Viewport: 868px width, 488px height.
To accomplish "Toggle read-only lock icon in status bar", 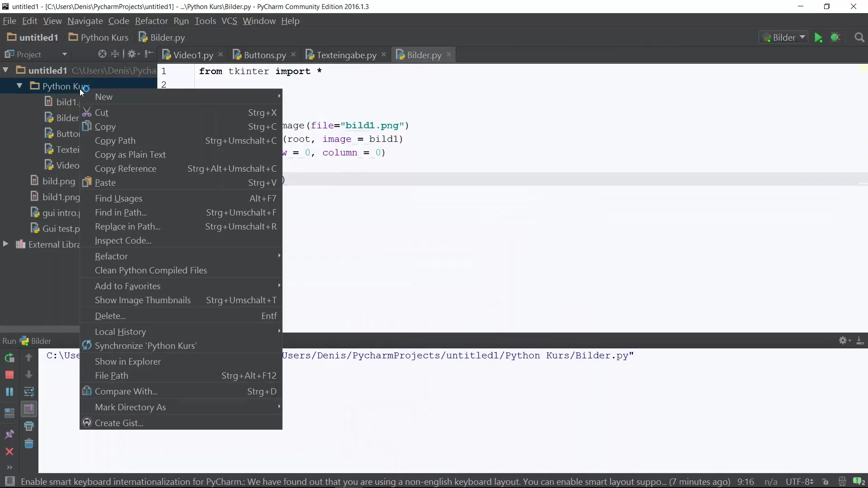I will point(826,482).
